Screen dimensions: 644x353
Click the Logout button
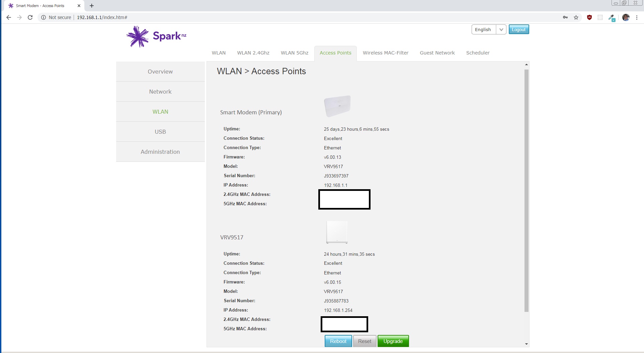click(518, 29)
